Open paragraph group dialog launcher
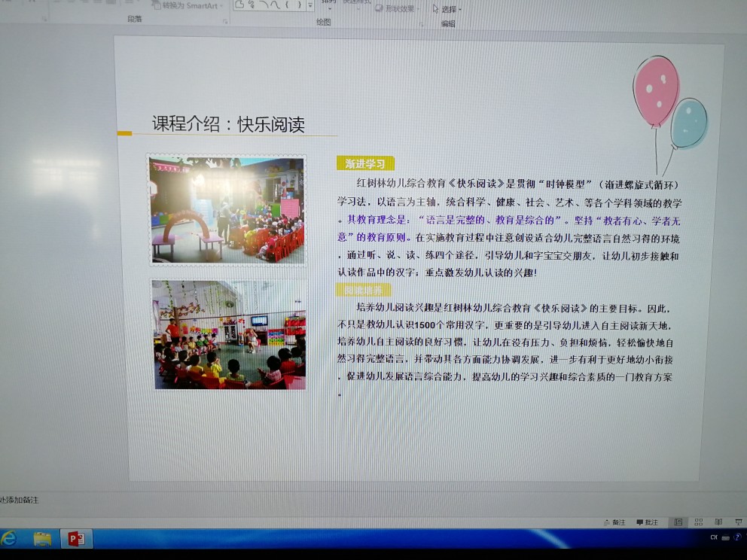747x560 pixels. [225, 21]
